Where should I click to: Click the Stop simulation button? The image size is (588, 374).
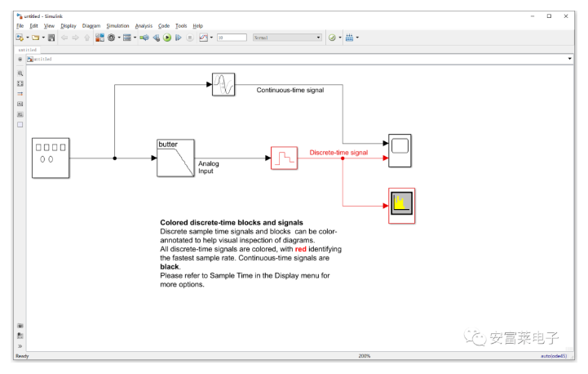click(190, 38)
